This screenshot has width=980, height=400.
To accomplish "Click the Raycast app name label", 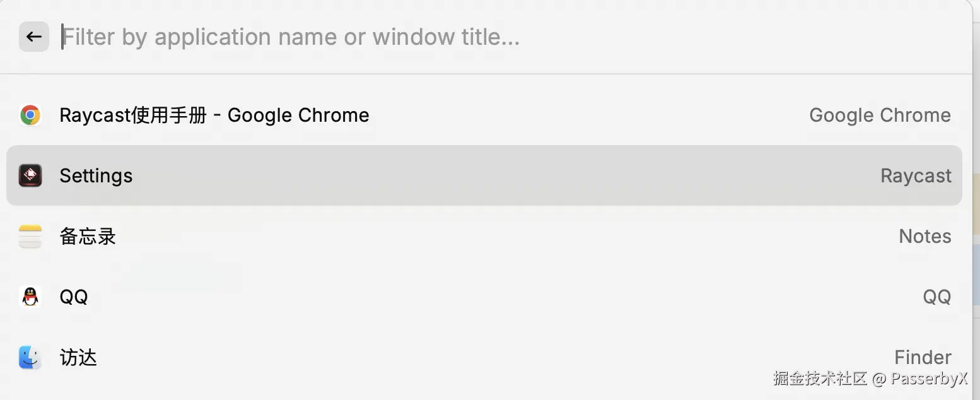I will point(916,175).
